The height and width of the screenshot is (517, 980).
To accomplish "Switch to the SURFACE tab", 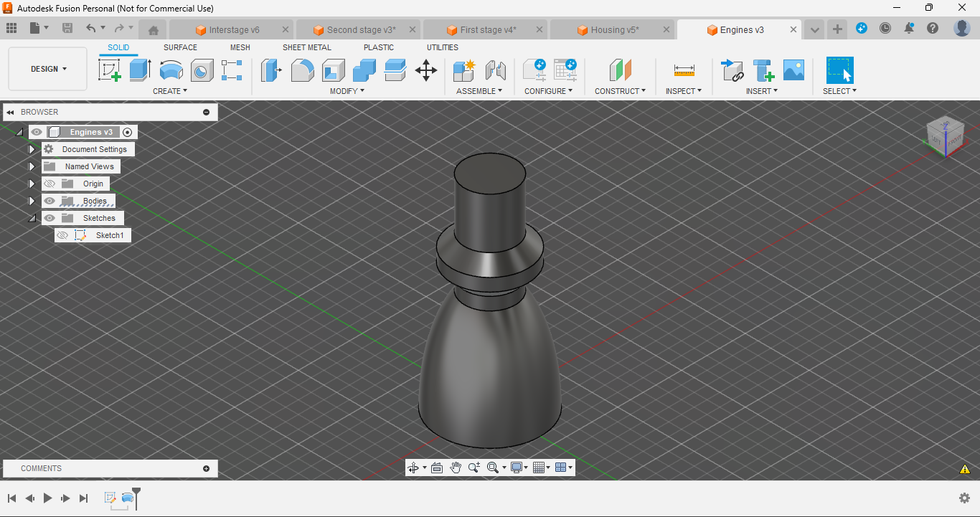I will [180, 47].
